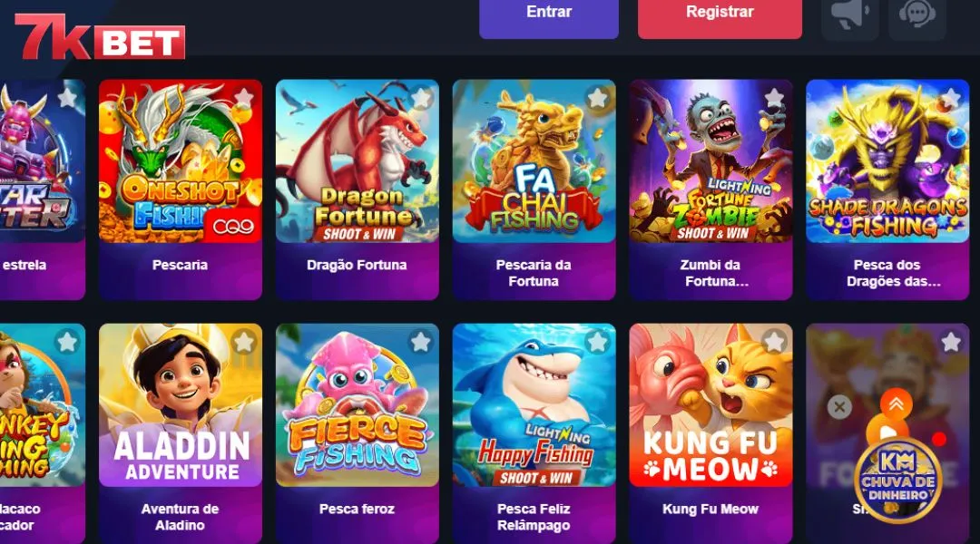Viewport: 980px width, 544px height.
Task: Mark Fa Chai Fishing as favorite
Action: (597, 97)
